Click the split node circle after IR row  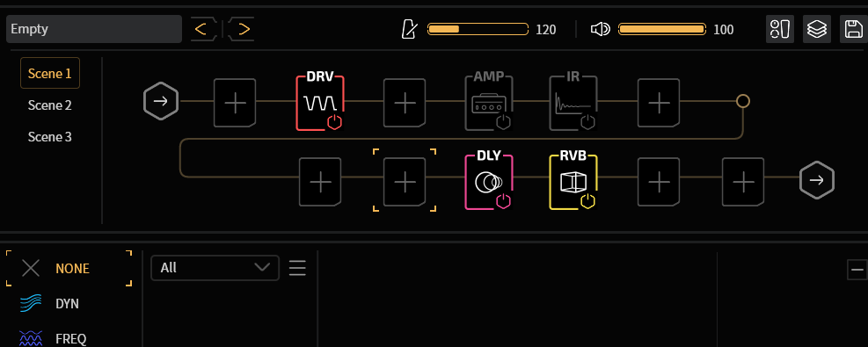743,101
